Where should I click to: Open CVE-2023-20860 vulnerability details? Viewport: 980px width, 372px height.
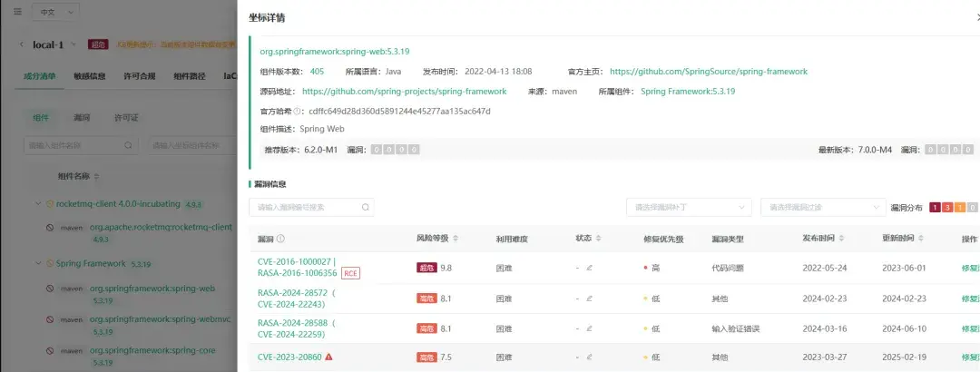coord(289,357)
